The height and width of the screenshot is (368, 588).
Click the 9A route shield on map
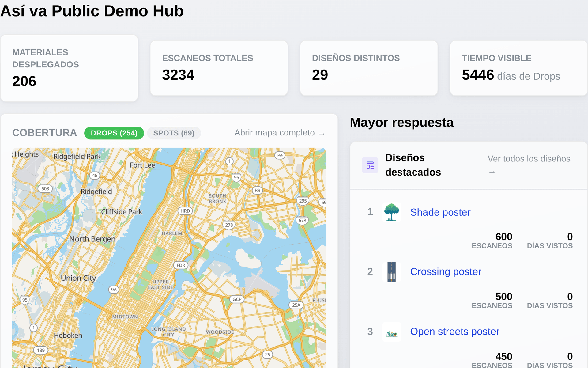point(114,290)
